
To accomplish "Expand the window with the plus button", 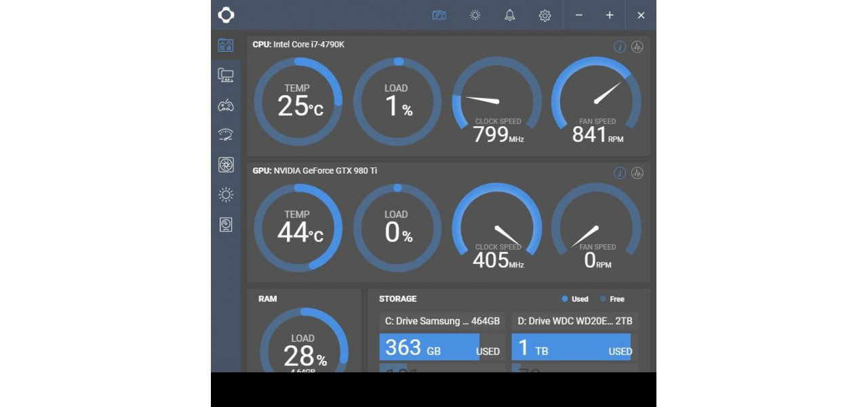I will [610, 15].
